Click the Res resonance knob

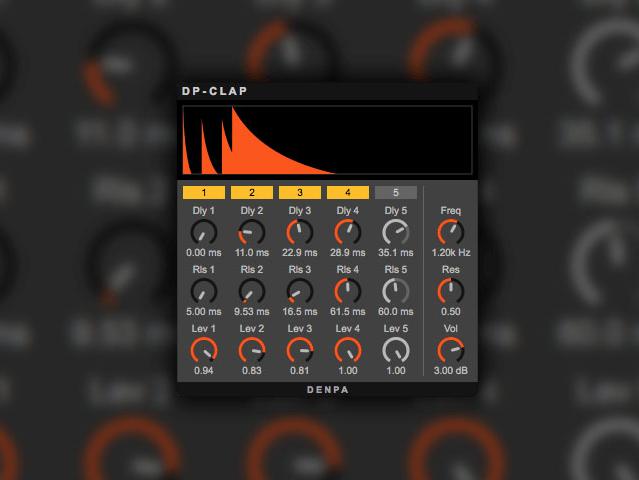(451, 292)
